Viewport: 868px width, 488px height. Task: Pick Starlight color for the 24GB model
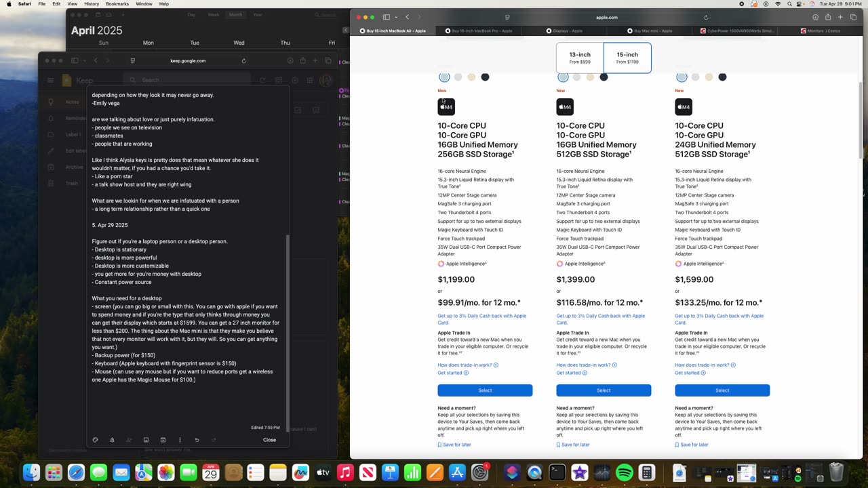[x=709, y=77]
